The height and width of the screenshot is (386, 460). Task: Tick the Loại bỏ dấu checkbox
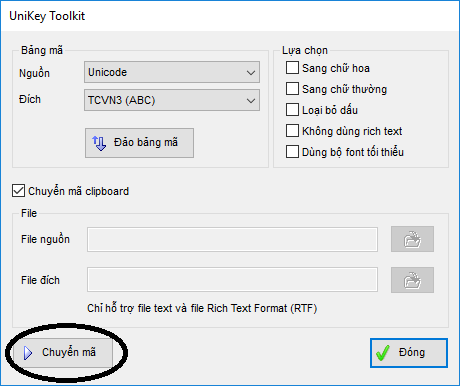[292, 110]
